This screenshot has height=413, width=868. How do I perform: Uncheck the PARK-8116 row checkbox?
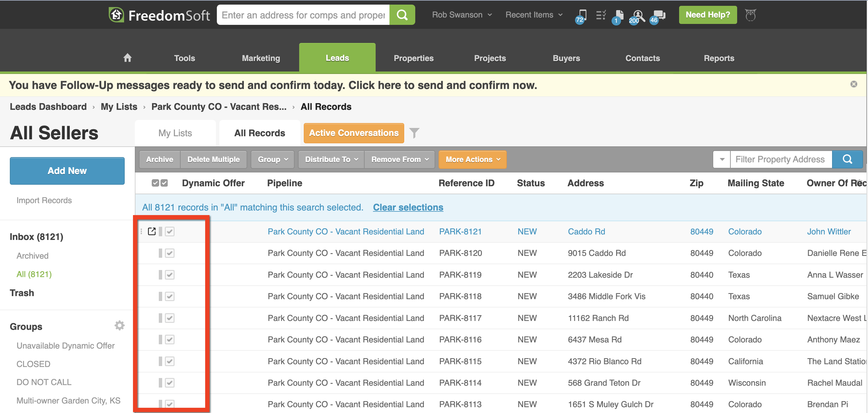(170, 339)
